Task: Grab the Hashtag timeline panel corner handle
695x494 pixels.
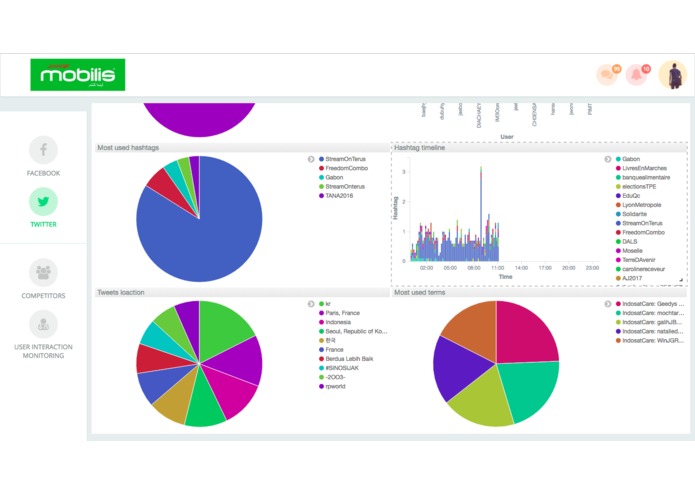Action: tap(681, 280)
